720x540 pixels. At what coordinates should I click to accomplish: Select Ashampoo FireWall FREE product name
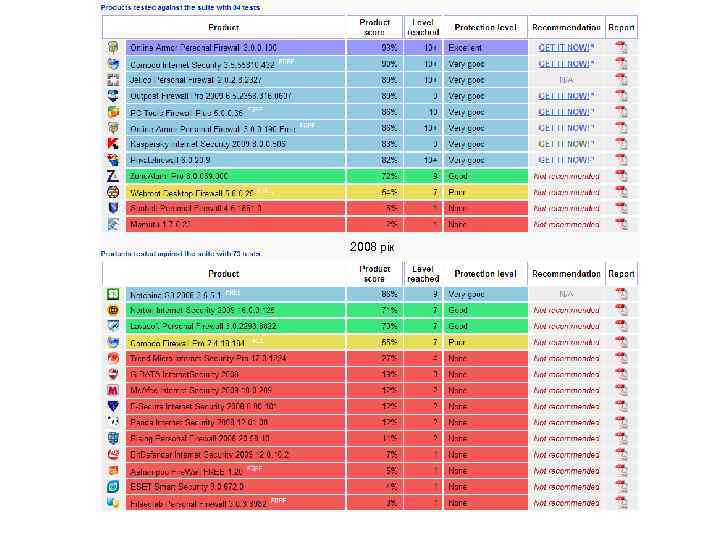coord(186,472)
